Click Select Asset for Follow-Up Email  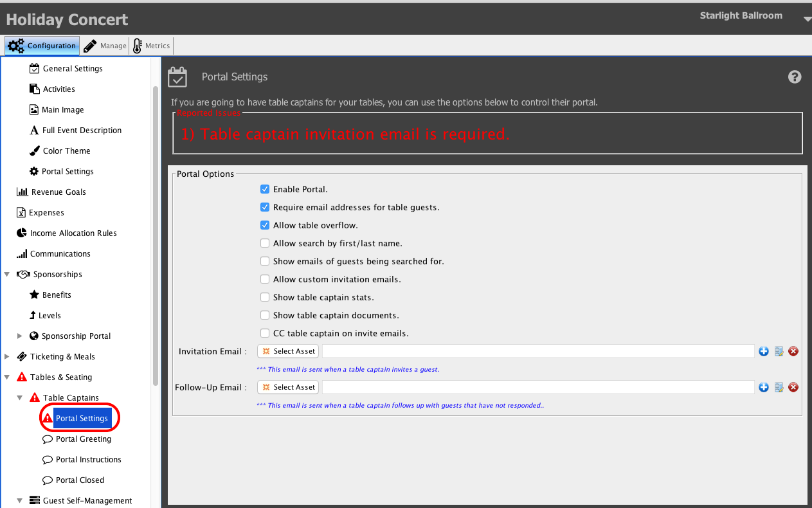[x=288, y=387]
